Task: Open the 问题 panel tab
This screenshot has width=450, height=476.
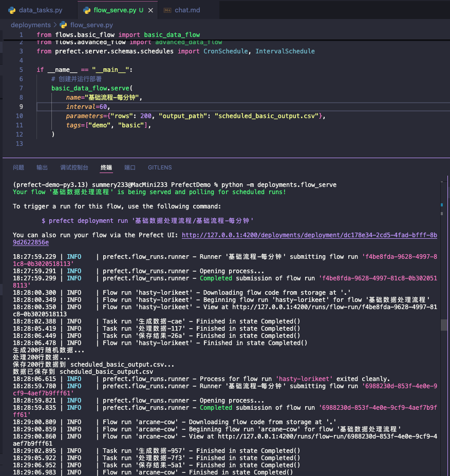Action: pyautogui.click(x=18, y=167)
